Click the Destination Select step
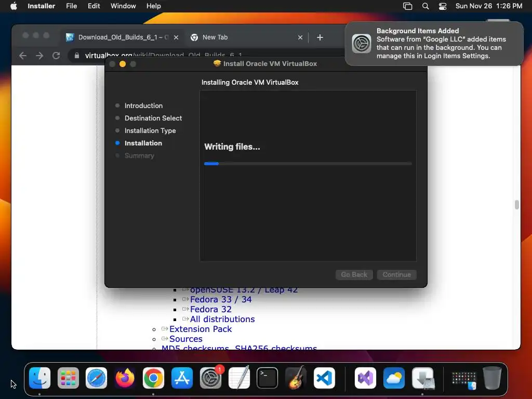 [153, 118]
